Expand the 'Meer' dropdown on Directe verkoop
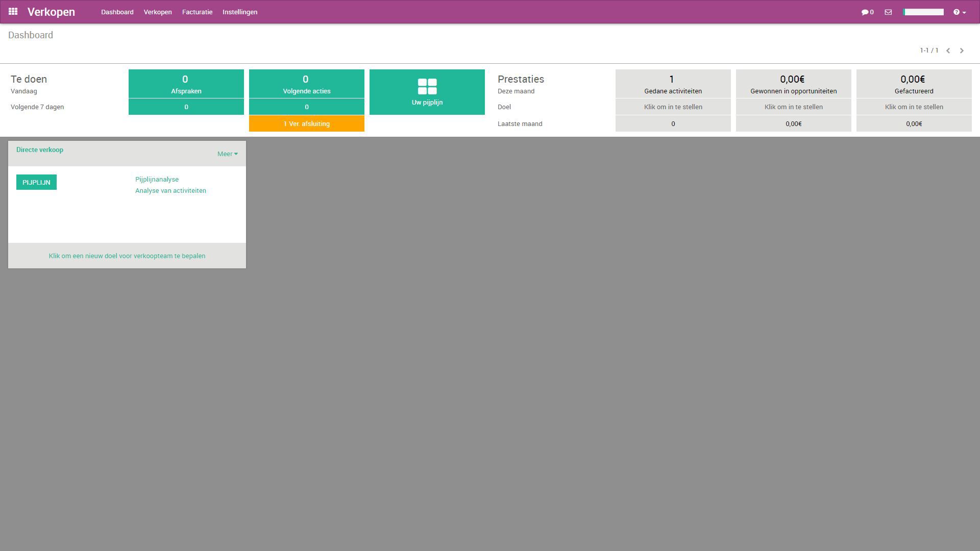This screenshot has height=551, width=980. tap(227, 153)
